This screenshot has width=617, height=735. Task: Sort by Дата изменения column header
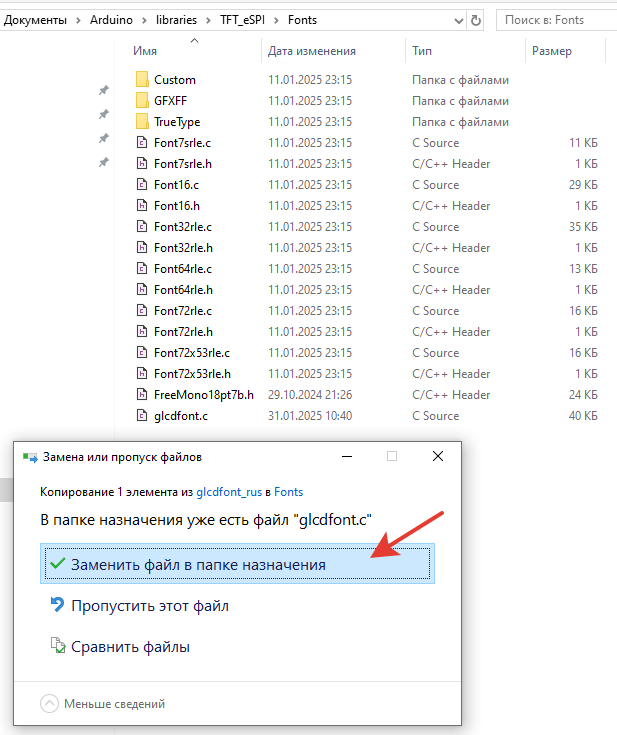(312, 51)
